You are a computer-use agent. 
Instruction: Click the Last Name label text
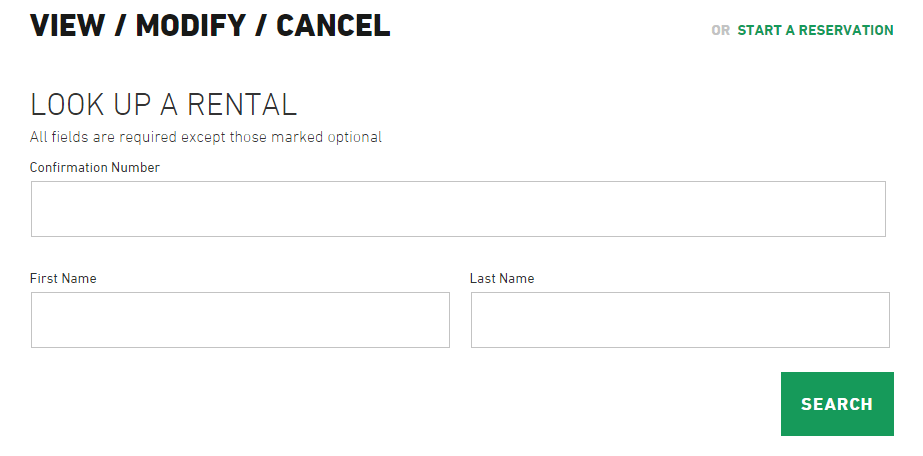(x=502, y=278)
